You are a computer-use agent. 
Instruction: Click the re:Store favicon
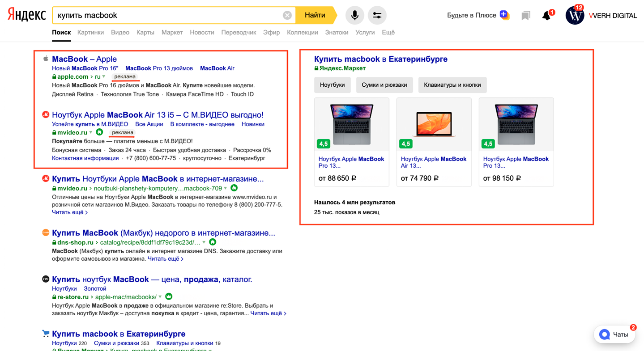tap(45, 279)
